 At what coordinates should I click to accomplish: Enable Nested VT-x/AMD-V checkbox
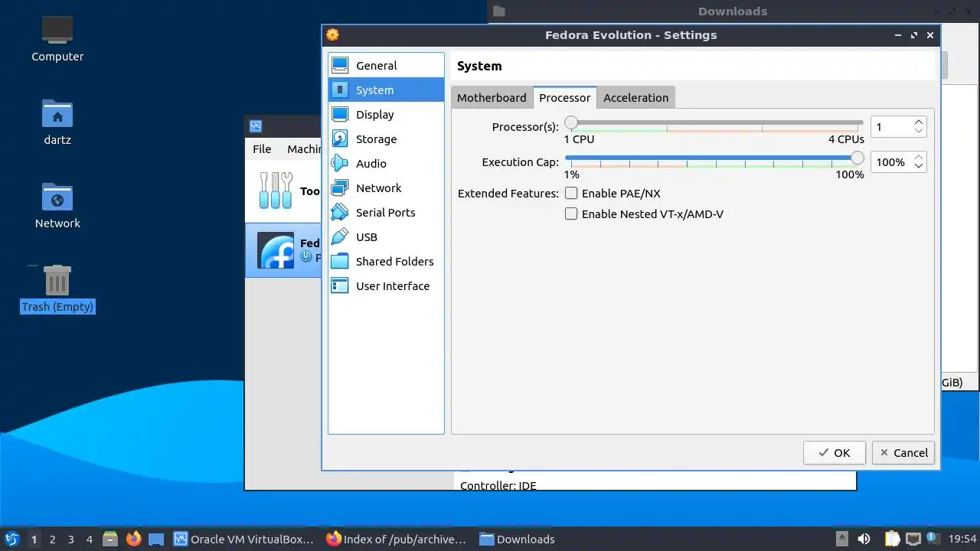pos(571,214)
